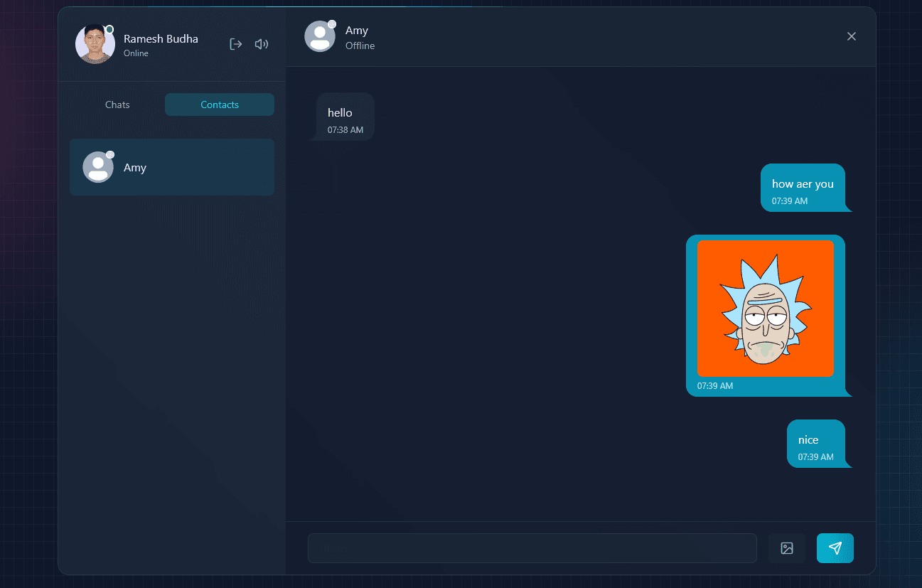922x588 pixels.
Task: Open the conversation with Amy
Action: 171,167
